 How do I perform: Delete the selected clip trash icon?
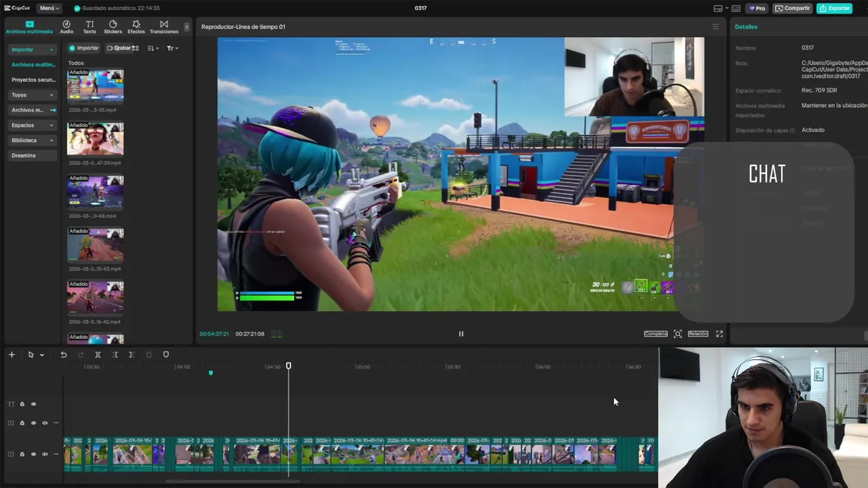pyautogui.click(x=149, y=354)
